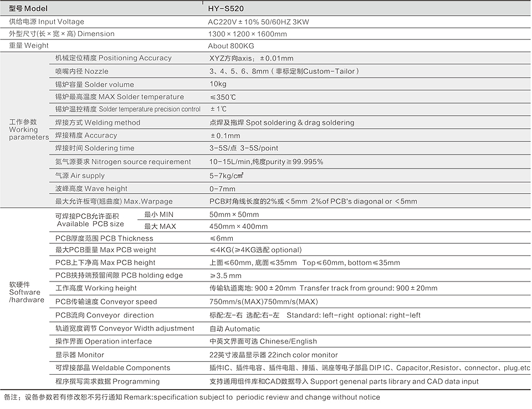
Task: Select the Conveyor direction label
Action: [x=105, y=315]
